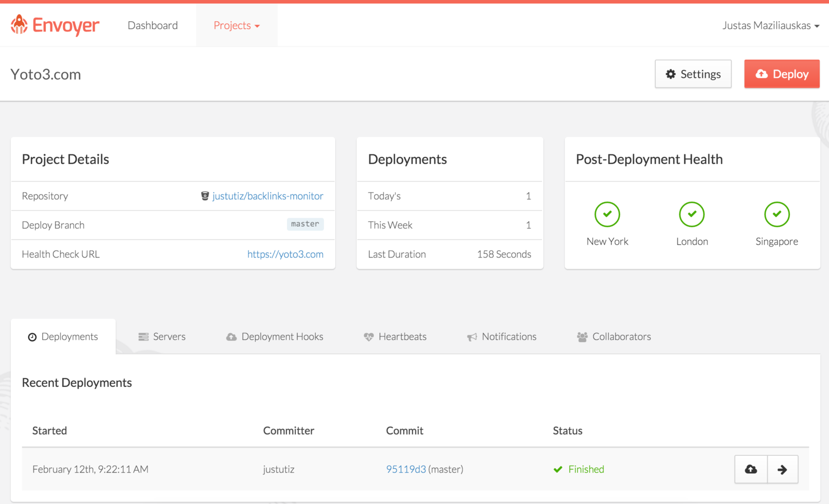Open the justutiz/backlinks-monitor repository link
Viewport: 829px width, 504px height.
pos(267,196)
